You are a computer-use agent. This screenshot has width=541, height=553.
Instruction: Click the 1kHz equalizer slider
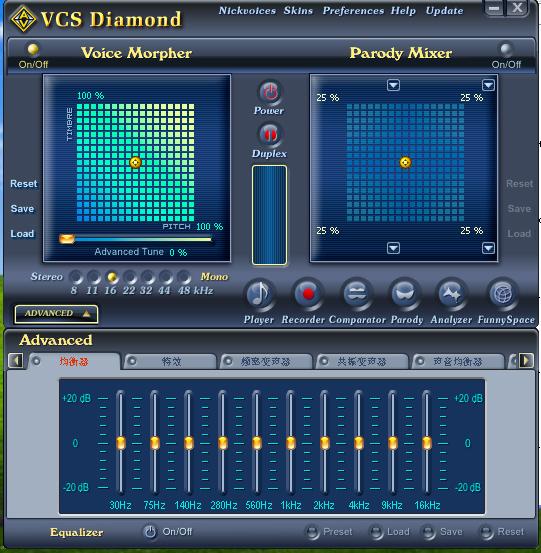pos(291,443)
